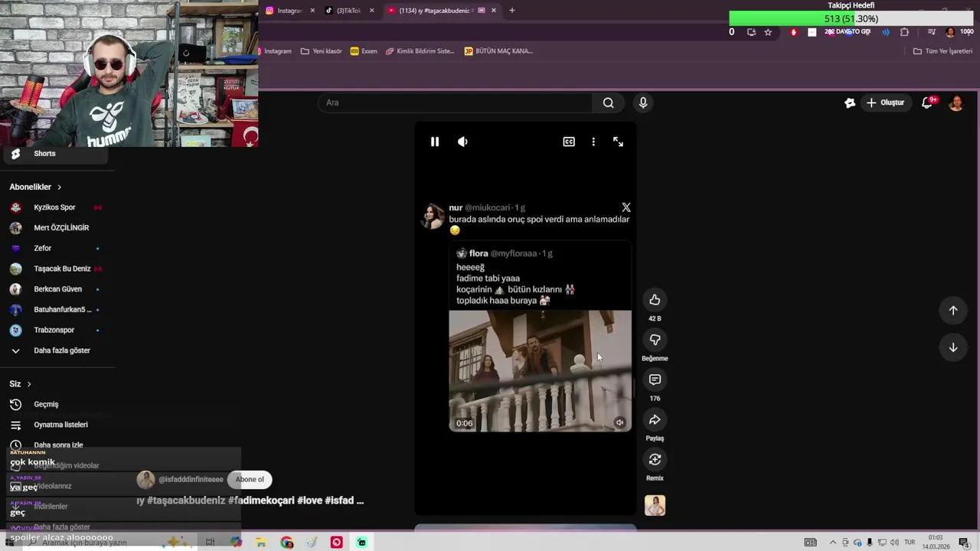Open YouTube notifications bell
Screen dimensions: 980x551
(927, 103)
